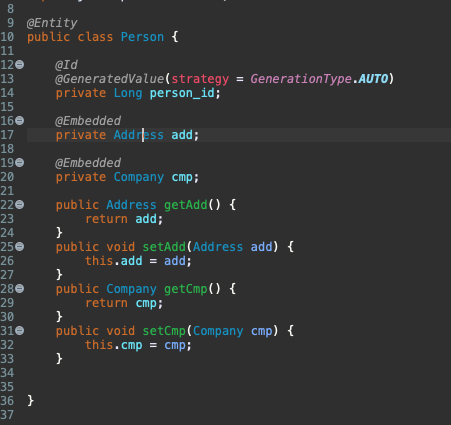Click the strategy attribute

200,79
